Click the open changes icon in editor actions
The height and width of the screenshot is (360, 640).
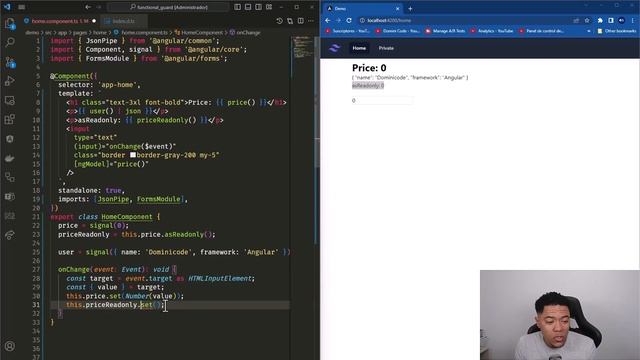click(290, 21)
